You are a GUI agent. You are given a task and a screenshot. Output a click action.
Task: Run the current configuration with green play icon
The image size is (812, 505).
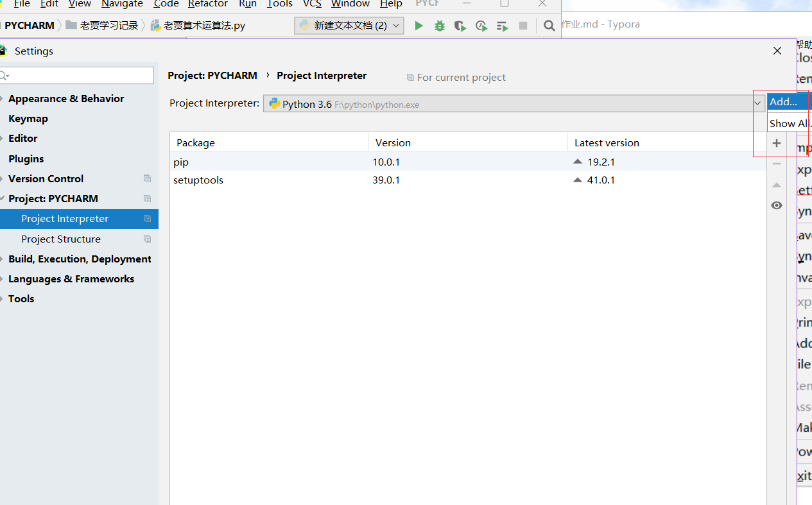point(419,26)
